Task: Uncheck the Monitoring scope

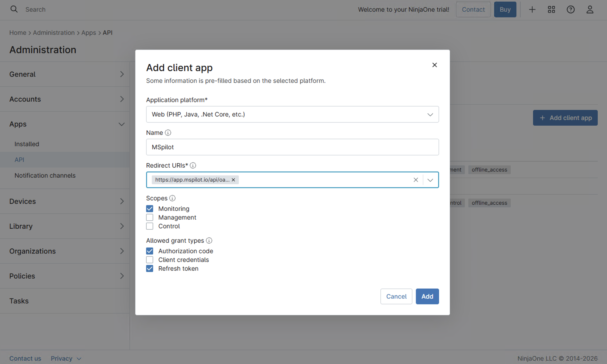Action: (x=150, y=209)
